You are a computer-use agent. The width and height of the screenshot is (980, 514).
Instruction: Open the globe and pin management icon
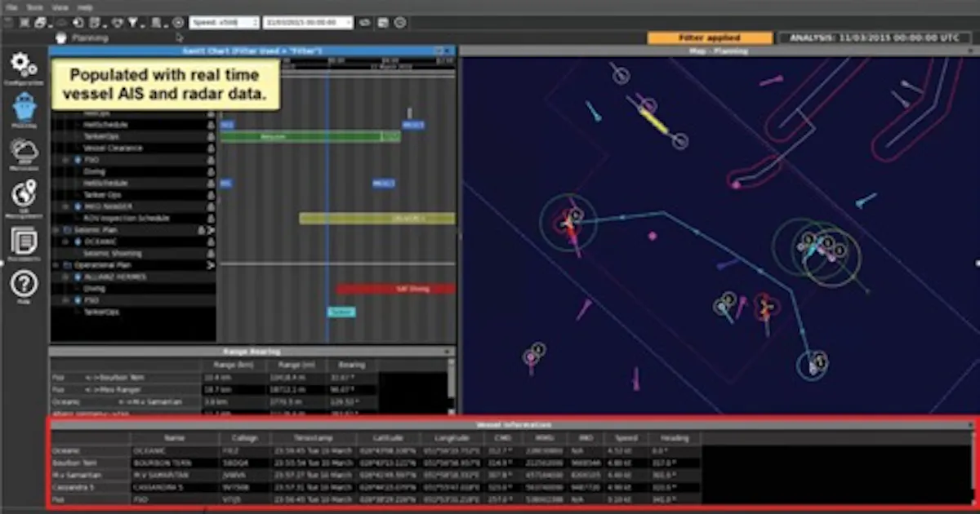[24, 196]
